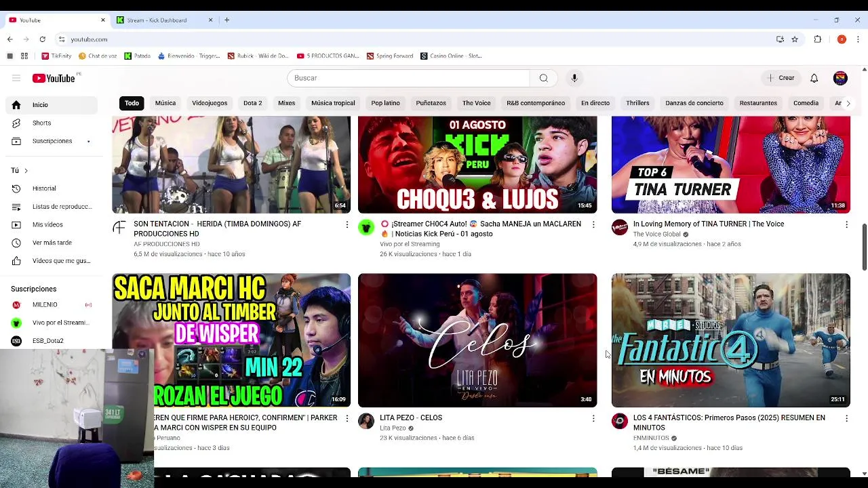The width and height of the screenshot is (868, 488).
Task: Select the Pop latino filter chip
Action: point(385,103)
